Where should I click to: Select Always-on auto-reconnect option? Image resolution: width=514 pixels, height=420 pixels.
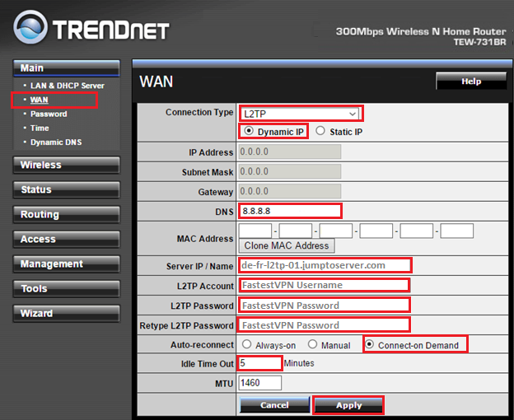pyautogui.click(x=246, y=344)
